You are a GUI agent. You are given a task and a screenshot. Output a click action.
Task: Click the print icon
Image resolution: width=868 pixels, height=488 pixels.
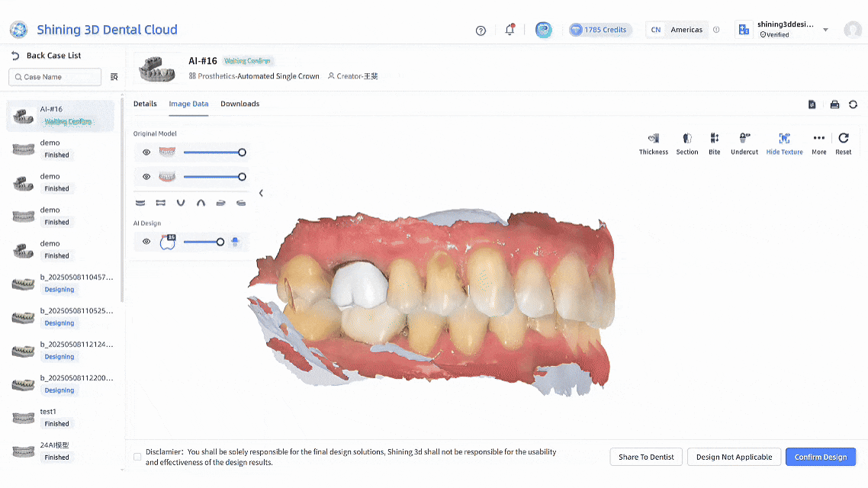(834, 104)
